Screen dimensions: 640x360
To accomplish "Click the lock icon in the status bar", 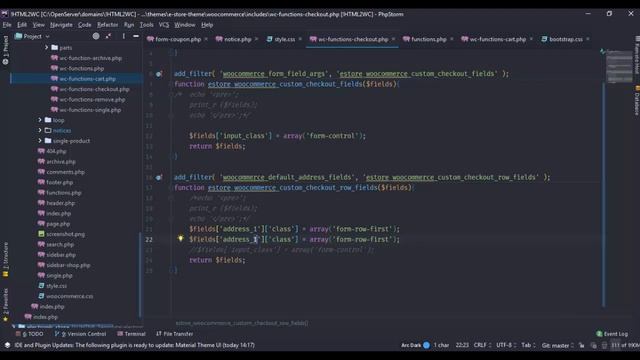I will pos(582,345).
